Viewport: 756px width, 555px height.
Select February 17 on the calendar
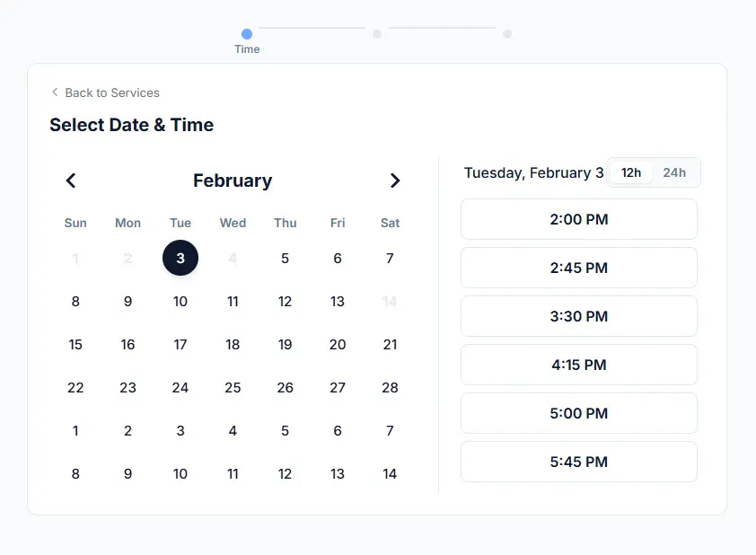[180, 344]
